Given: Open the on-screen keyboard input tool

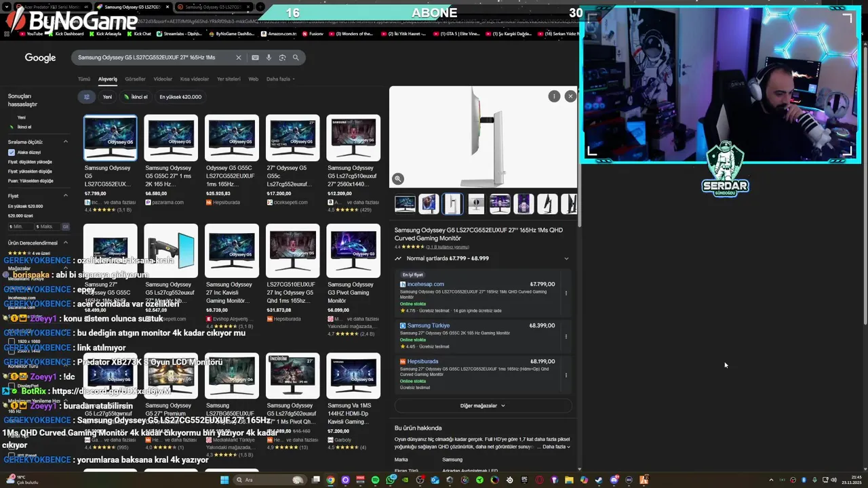Looking at the screenshot, I should pyautogui.click(x=255, y=58).
